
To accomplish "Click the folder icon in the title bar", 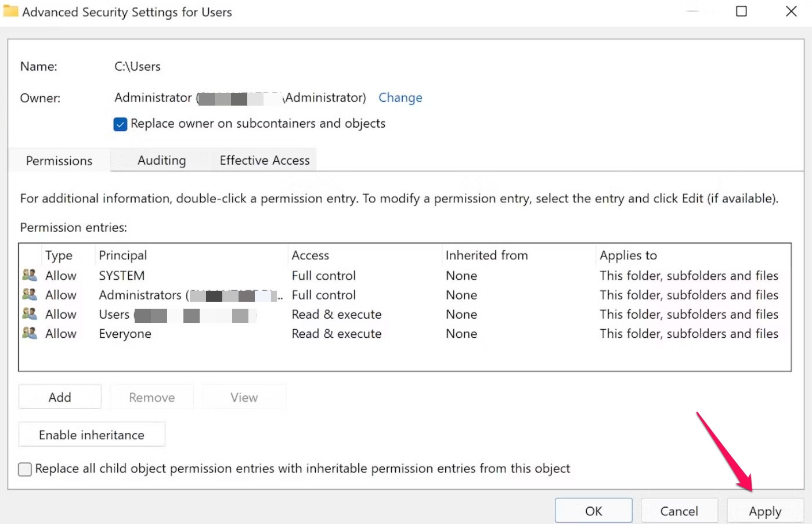I will (x=11, y=10).
